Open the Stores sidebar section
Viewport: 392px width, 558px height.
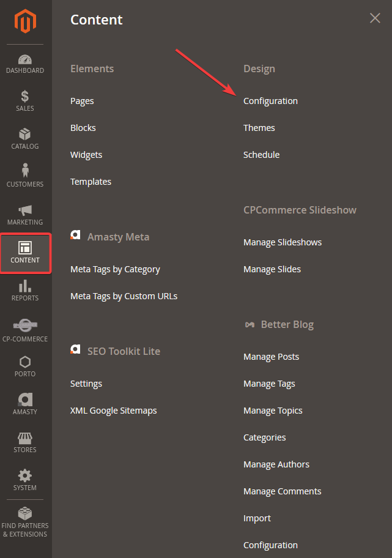[x=24, y=443]
